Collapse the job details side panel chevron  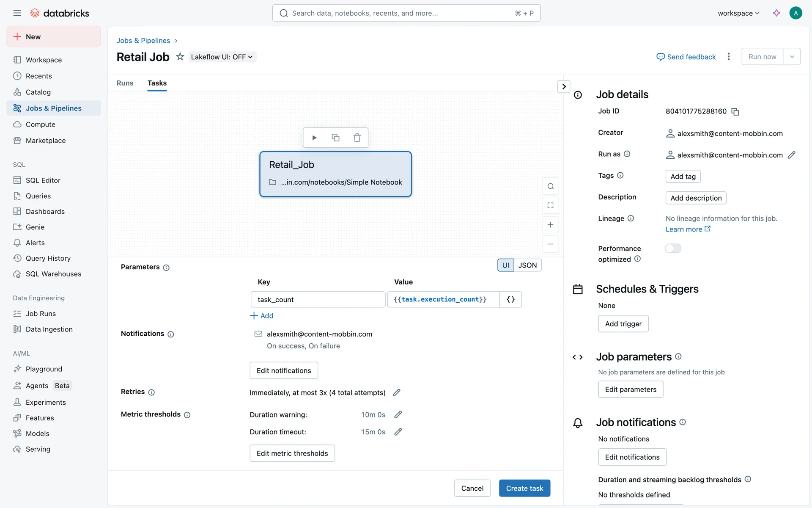(564, 86)
